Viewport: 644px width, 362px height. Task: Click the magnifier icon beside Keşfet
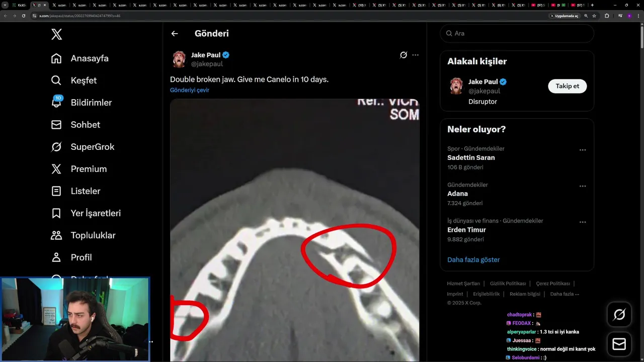point(56,80)
